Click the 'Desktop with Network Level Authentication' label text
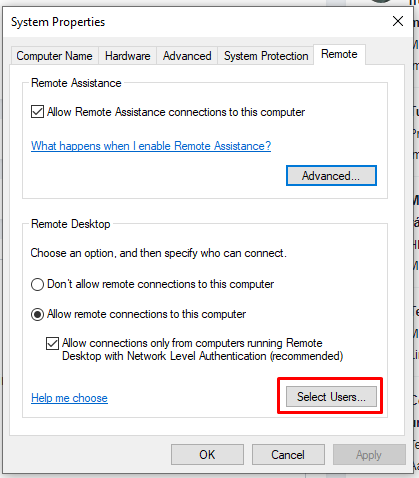419x478 pixels. (164, 356)
